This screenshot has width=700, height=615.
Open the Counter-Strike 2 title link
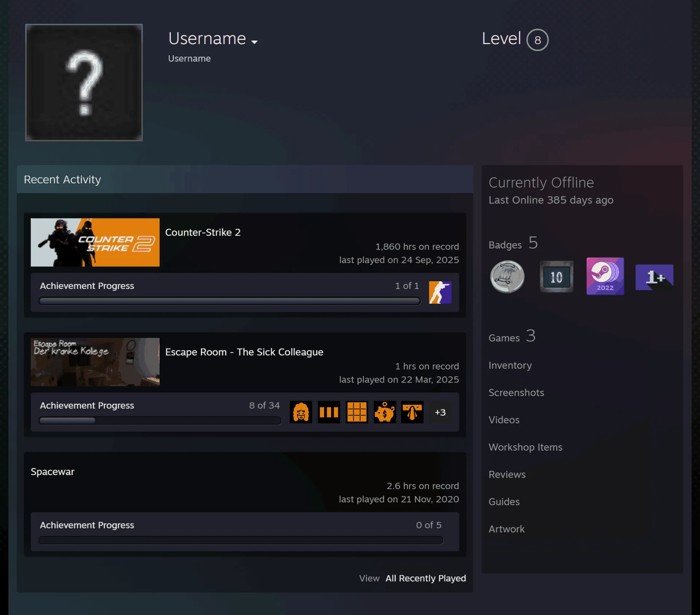[x=203, y=232]
